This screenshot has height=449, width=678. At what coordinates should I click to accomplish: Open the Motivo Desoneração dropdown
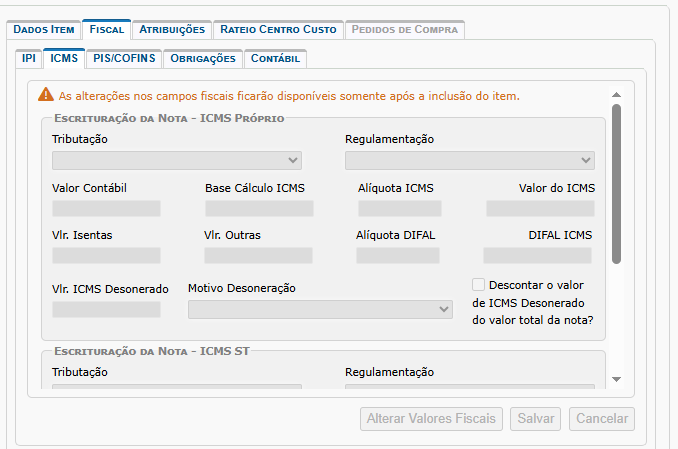(x=320, y=310)
